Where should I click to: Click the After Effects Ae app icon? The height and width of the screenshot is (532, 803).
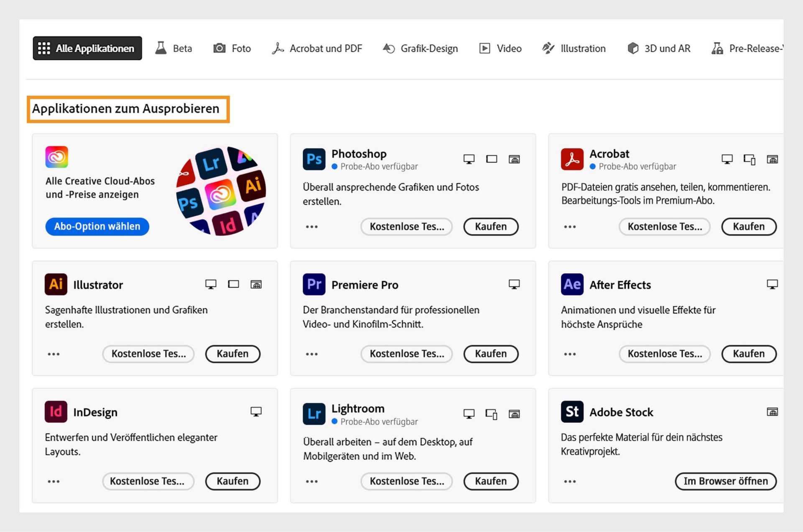(572, 284)
